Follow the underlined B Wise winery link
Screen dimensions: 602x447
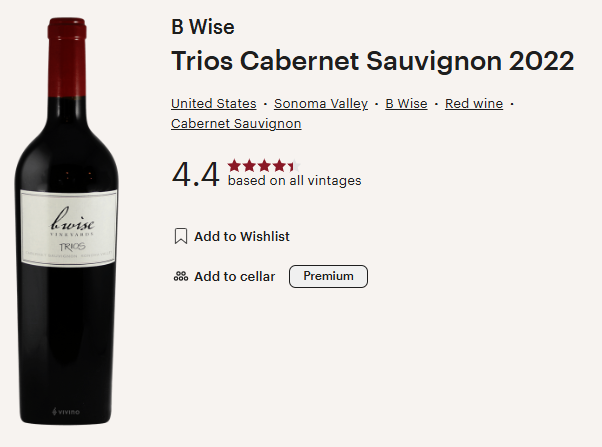tap(406, 103)
